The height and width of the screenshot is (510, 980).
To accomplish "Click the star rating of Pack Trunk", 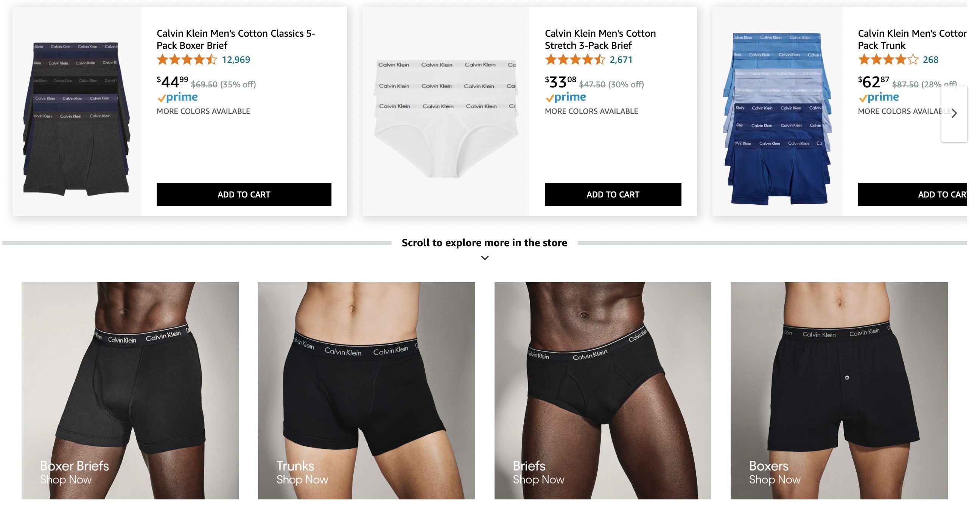I will tap(888, 60).
